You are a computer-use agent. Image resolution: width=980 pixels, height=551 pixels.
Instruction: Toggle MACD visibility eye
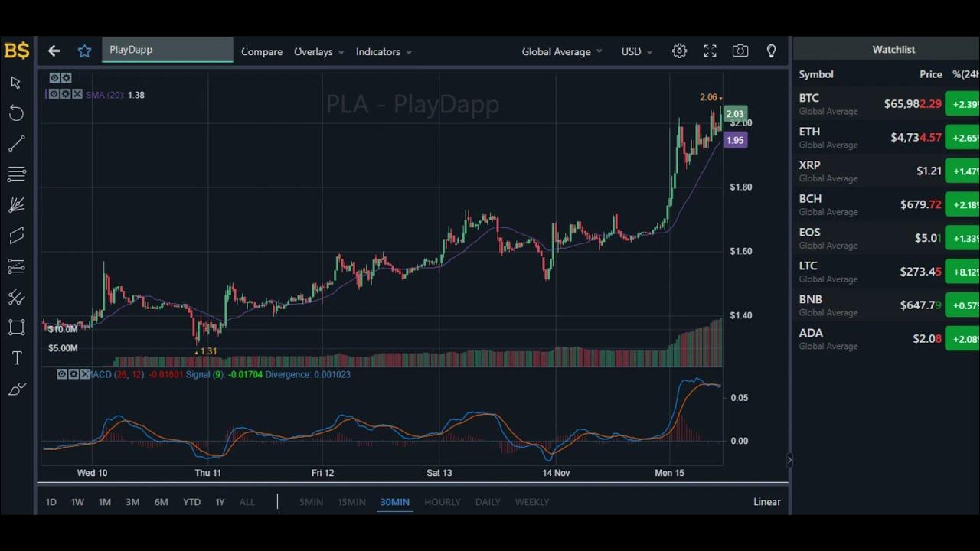[62, 374]
